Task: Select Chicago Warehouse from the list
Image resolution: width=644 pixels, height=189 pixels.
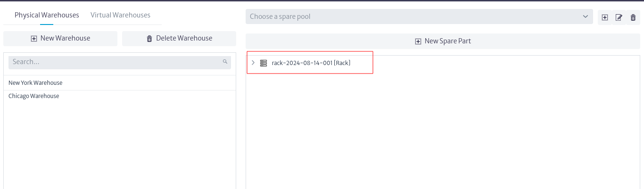Action: [x=120, y=96]
